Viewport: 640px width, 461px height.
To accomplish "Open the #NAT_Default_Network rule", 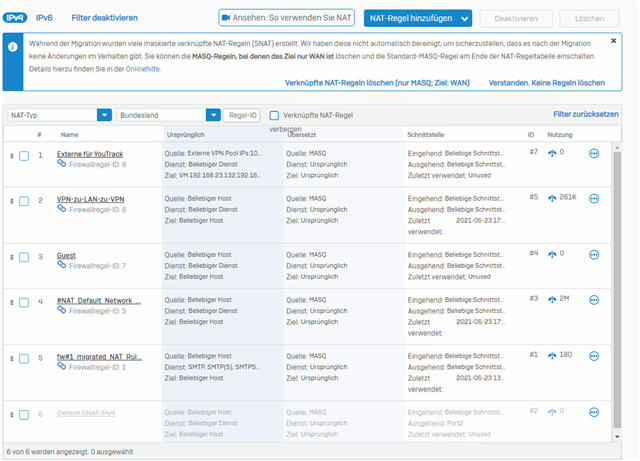I will 99,301.
